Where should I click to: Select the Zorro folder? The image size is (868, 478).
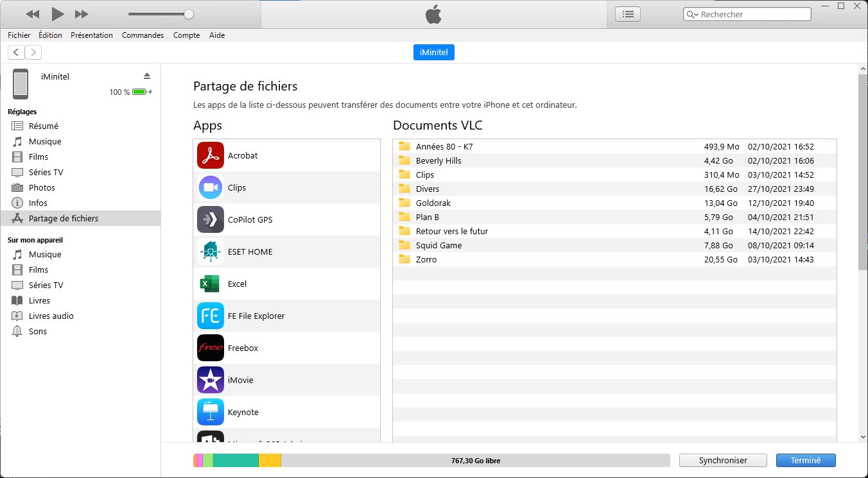(x=614, y=259)
